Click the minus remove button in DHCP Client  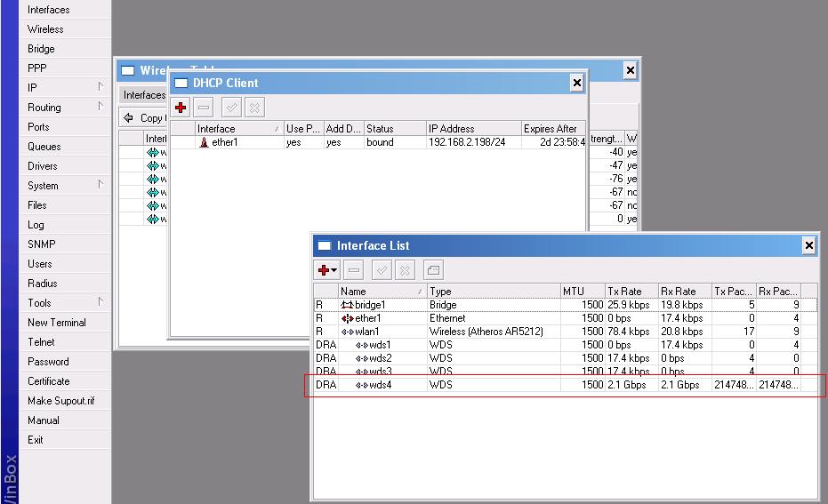[x=204, y=108]
